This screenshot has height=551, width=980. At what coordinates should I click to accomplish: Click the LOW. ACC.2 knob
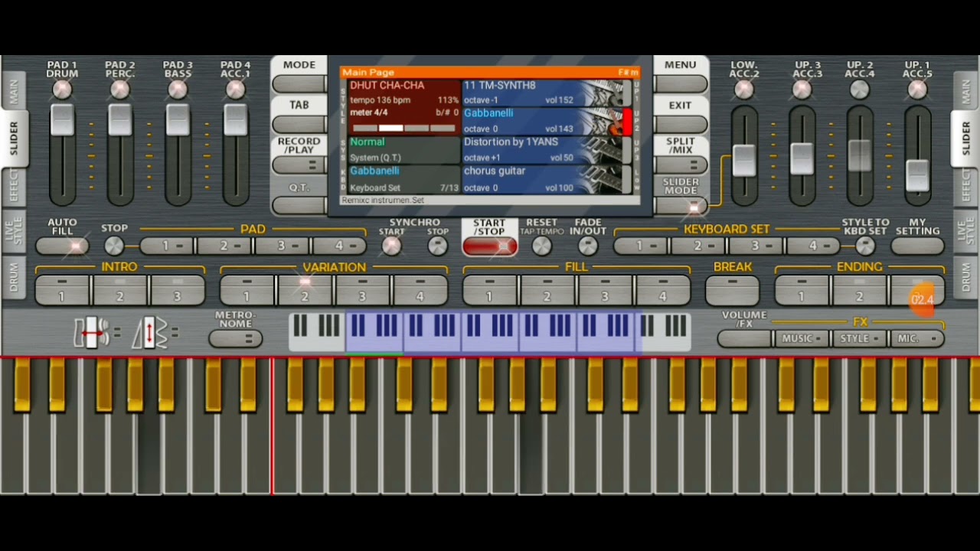(744, 90)
